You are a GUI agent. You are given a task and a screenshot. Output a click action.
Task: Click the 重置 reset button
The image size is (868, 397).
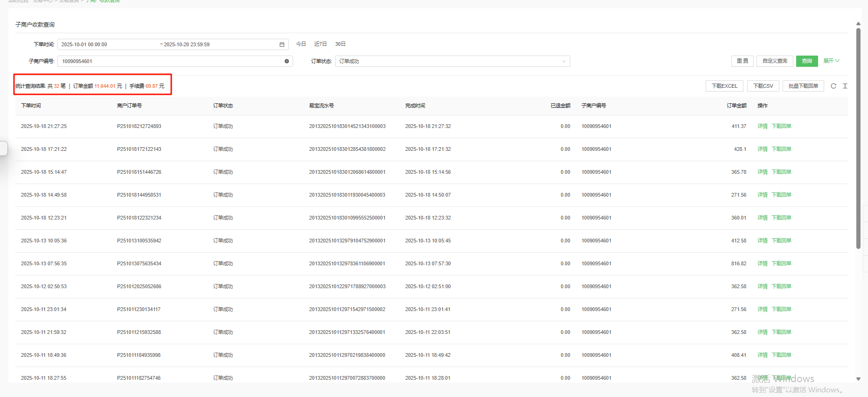point(742,61)
